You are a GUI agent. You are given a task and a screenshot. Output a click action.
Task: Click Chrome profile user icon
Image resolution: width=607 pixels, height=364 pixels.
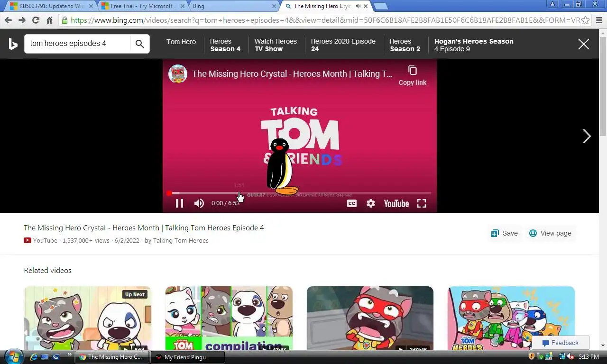(552, 4)
